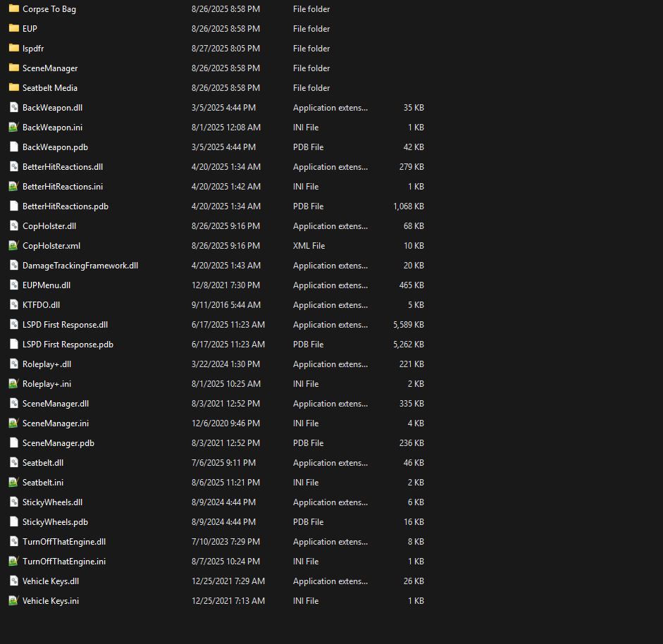Select the TurnOffThatEngine.ini file icon
663x644 pixels.
click(x=14, y=561)
